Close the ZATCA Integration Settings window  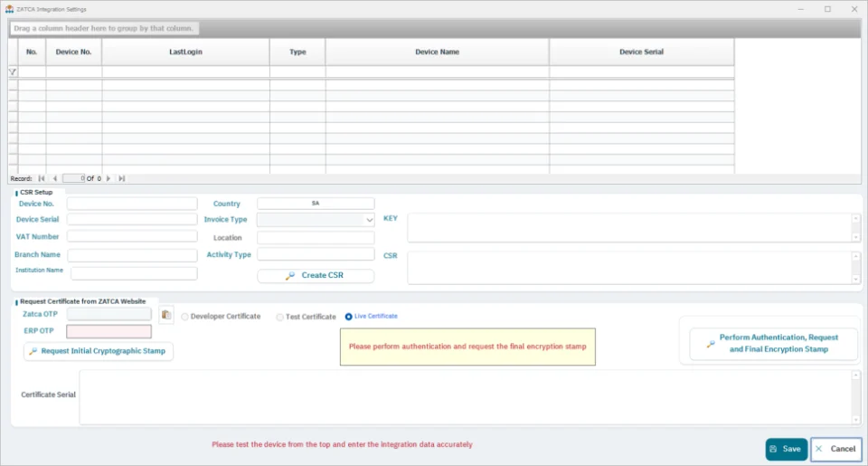(x=854, y=9)
